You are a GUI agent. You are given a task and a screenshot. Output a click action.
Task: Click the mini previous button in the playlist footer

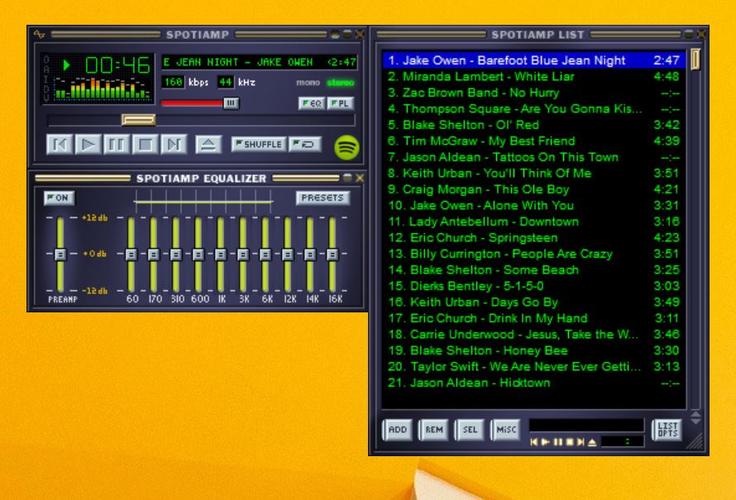tap(534, 442)
